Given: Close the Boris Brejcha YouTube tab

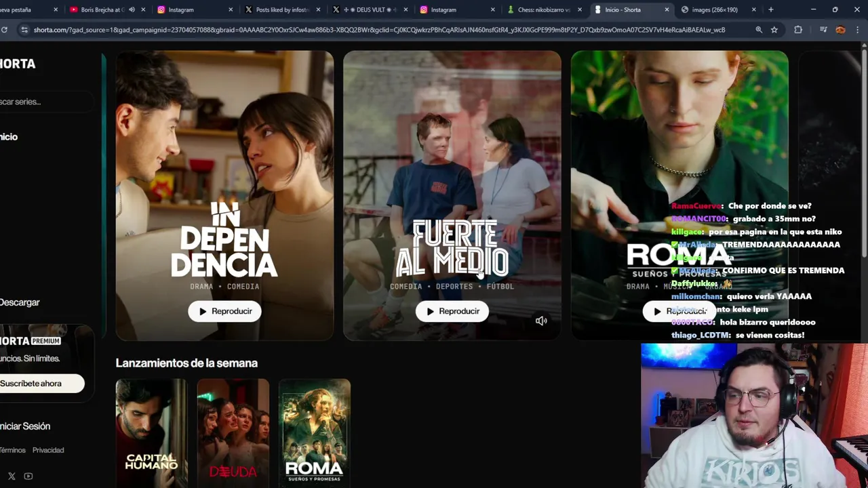Looking at the screenshot, I should (x=143, y=9).
